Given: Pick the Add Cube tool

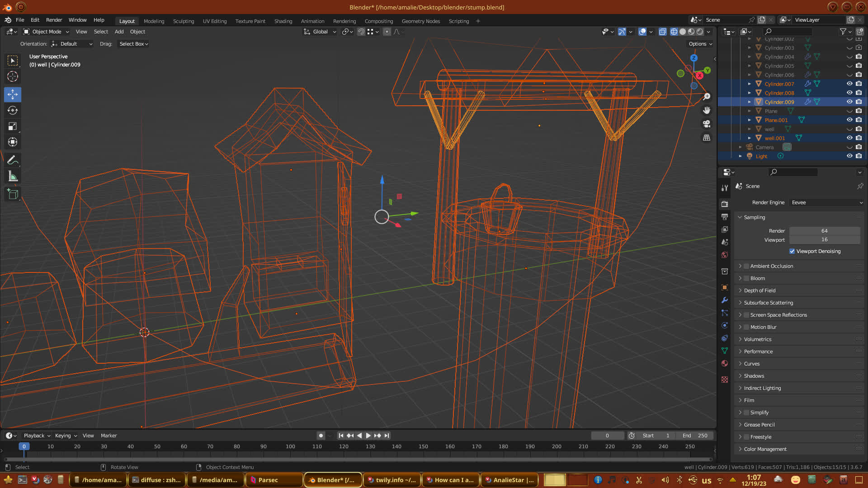Looking at the screenshot, I should pos(13,194).
